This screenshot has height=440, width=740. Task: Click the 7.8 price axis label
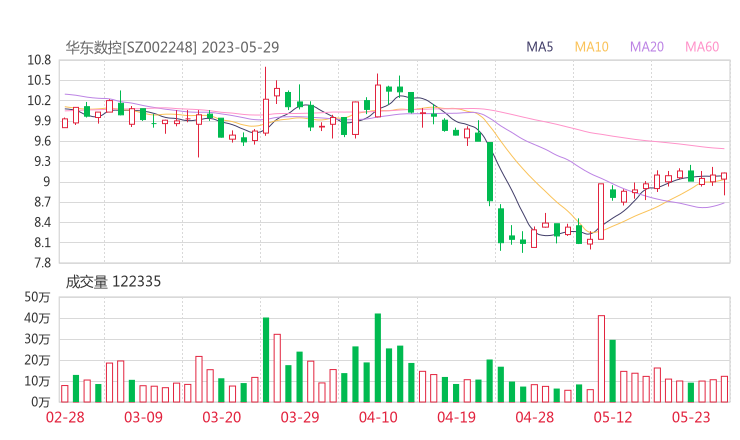pos(42,263)
